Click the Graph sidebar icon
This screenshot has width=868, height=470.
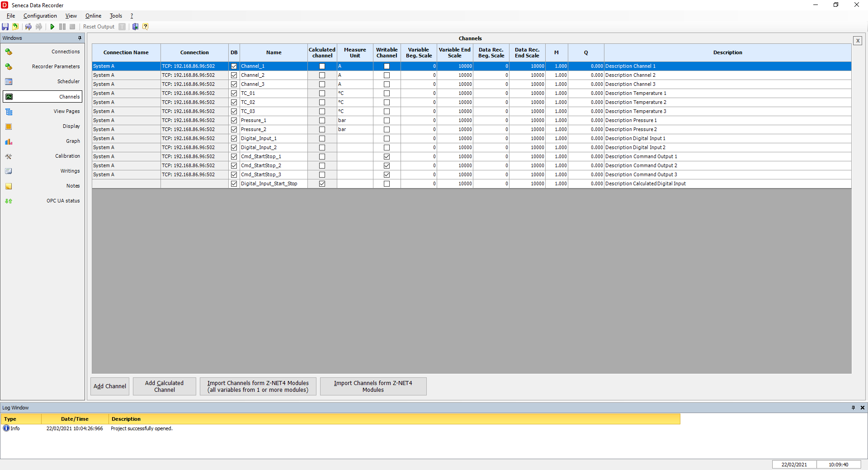(9, 141)
